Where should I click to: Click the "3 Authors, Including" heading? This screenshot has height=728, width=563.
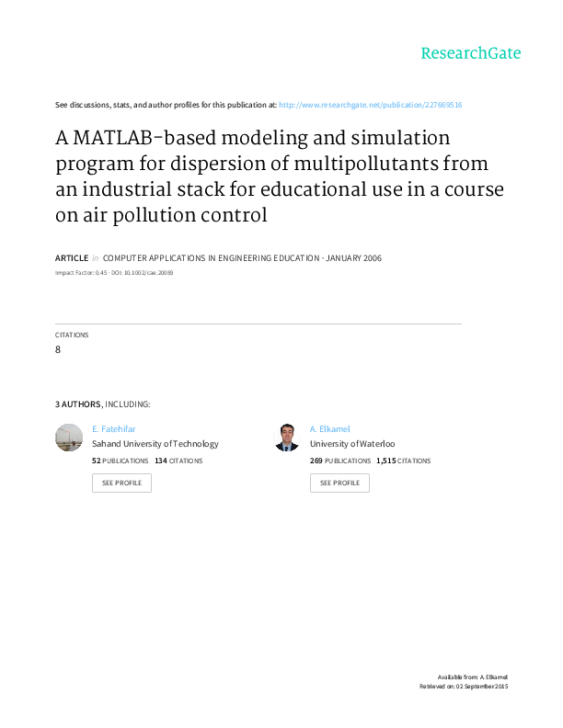click(103, 404)
